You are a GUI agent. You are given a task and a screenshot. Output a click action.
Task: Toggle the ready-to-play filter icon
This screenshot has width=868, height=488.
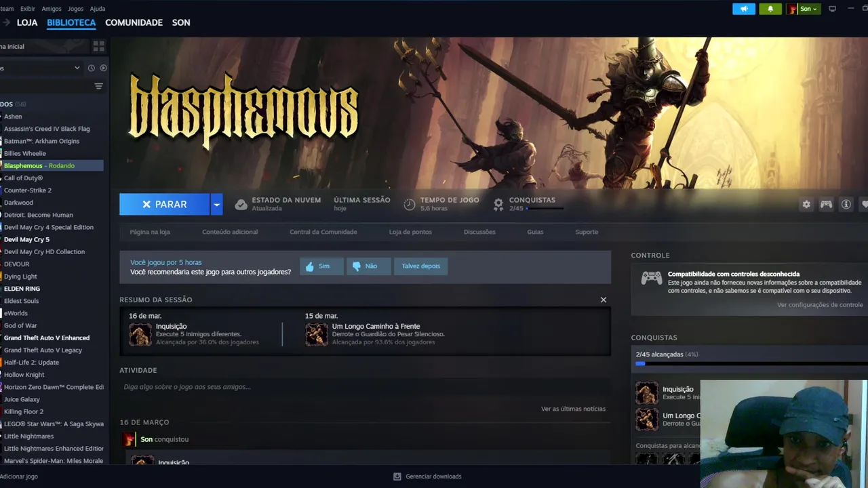click(x=103, y=68)
